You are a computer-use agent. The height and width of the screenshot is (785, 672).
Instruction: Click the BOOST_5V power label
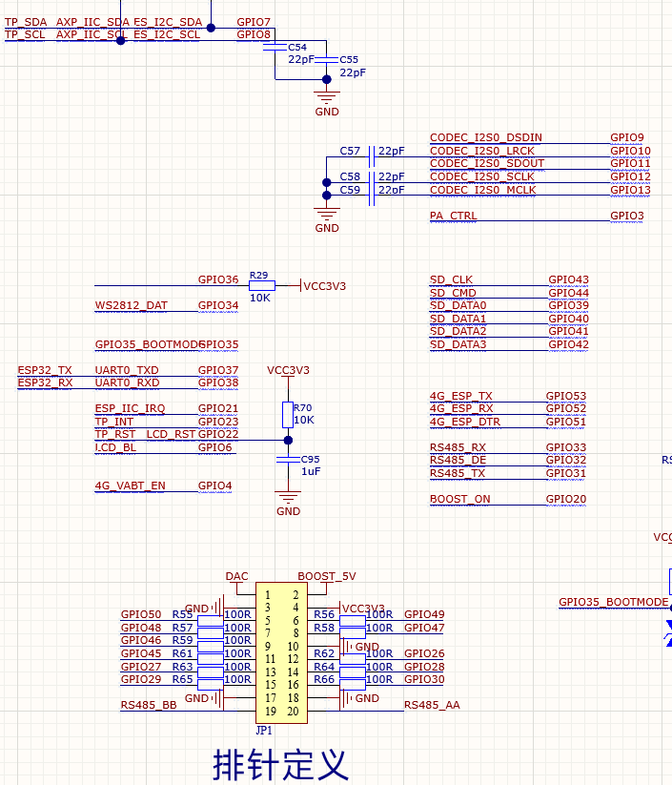coord(327,577)
